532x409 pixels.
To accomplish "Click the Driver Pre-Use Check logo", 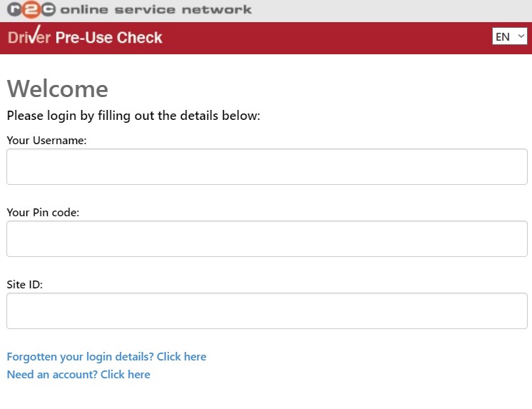I will 85,37.
